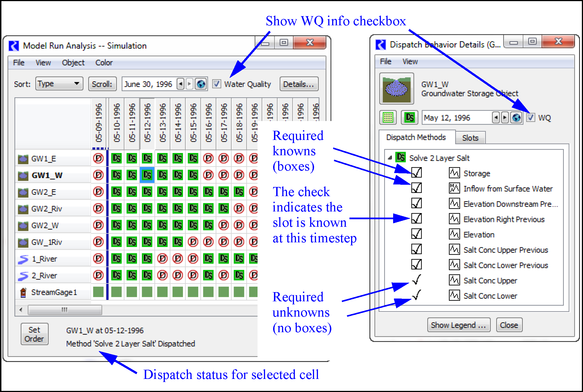Step scroll date forward with right arrow
Image resolution: width=583 pixels, height=392 pixels.
click(x=189, y=84)
